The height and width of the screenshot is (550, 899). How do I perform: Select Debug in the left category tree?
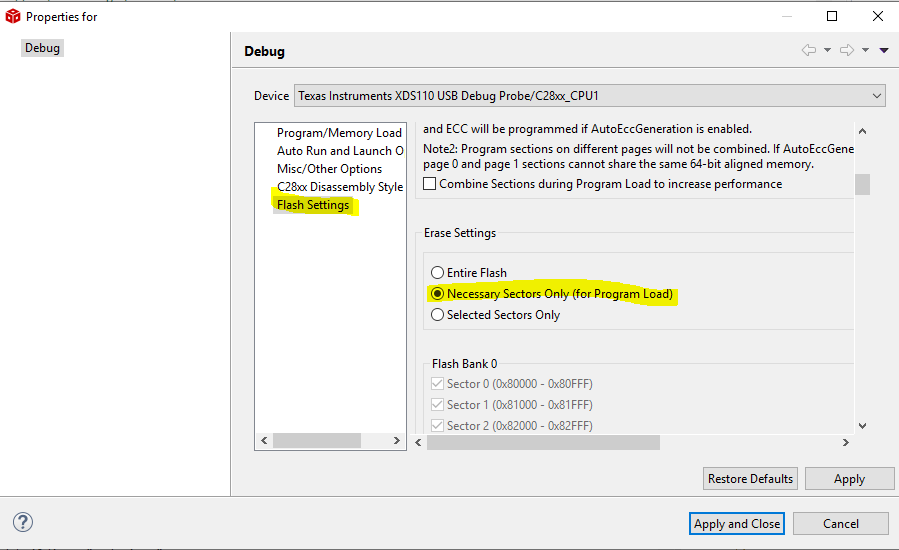pyautogui.click(x=42, y=48)
